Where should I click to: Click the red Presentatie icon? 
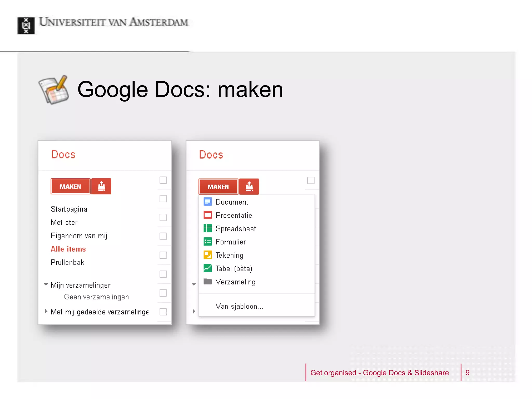tap(208, 215)
